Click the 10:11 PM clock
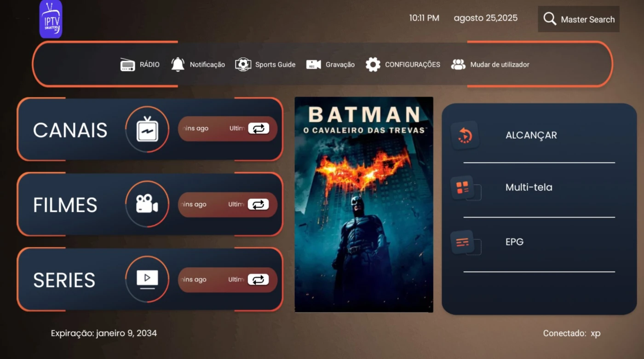644x359 pixels. pos(424,18)
